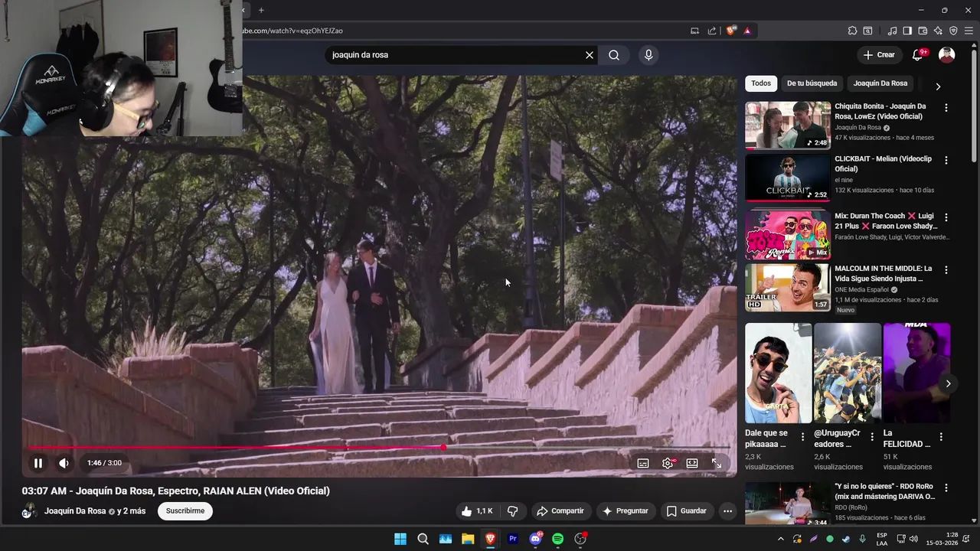The width and height of the screenshot is (980, 551).
Task: Toggle the browser sidebar panel
Action: 907,31
